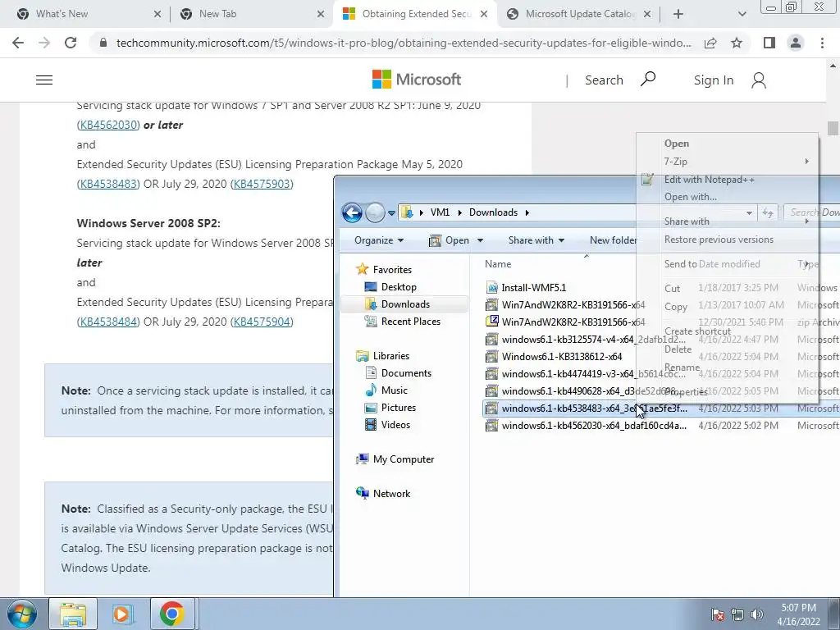Open Microsoft site hamburger menu
Screen dimensions: 840x630
44,80
